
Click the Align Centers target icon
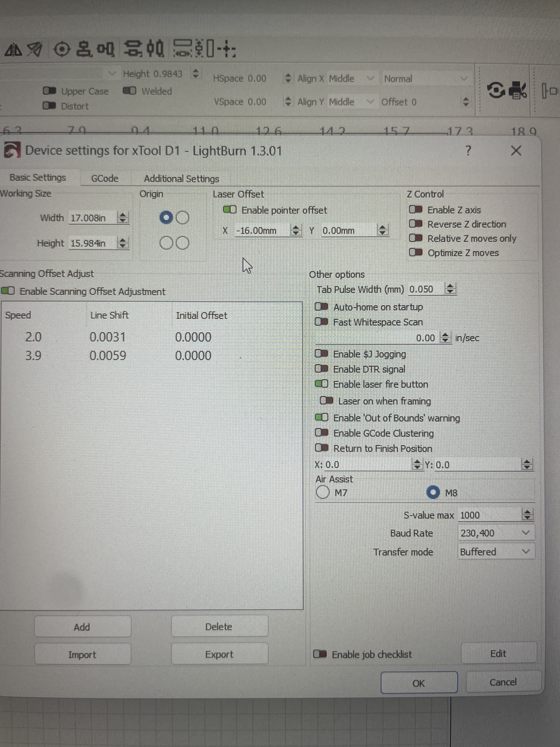(62, 49)
